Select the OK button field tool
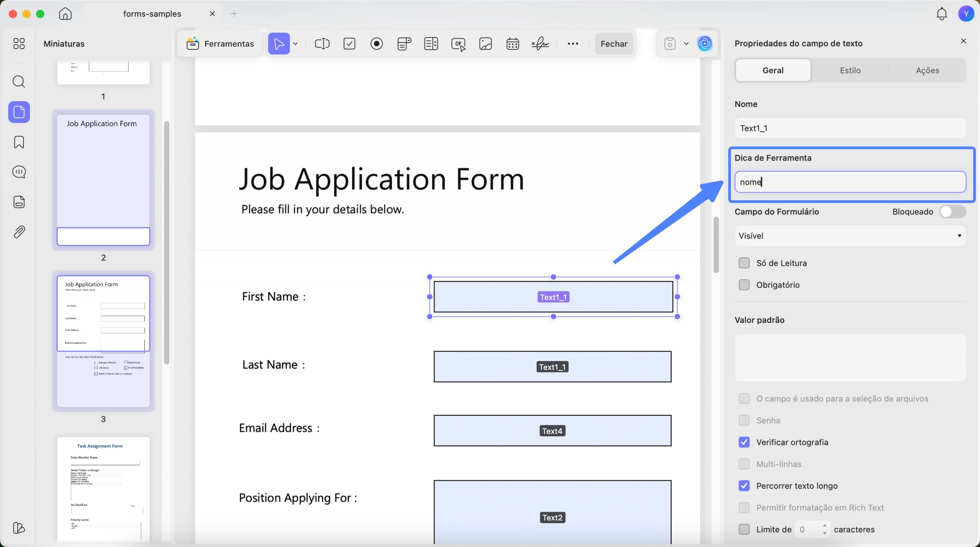The width and height of the screenshot is (980, 547). pos(459,44)
